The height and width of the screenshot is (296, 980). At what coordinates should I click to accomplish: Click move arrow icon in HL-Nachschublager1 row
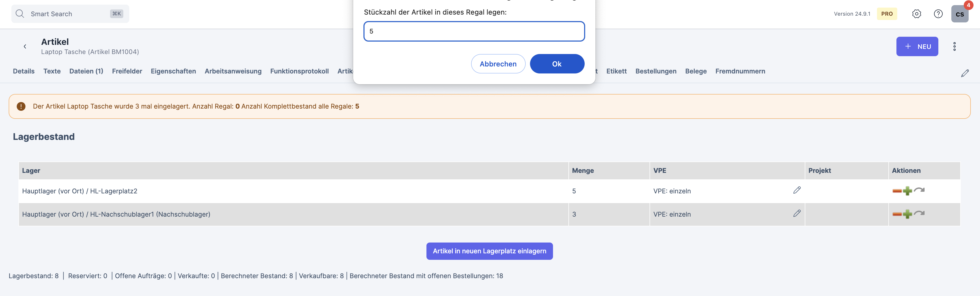point(919,213)
